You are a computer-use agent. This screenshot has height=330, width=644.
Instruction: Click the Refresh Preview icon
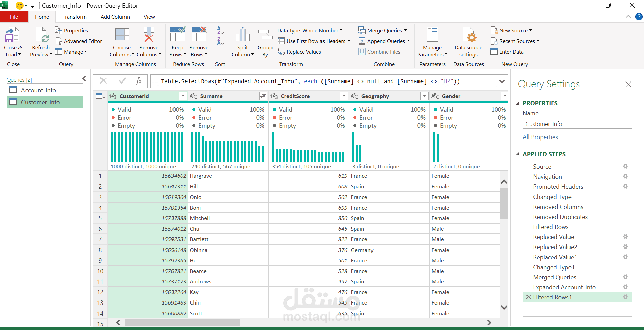[42, 35]
